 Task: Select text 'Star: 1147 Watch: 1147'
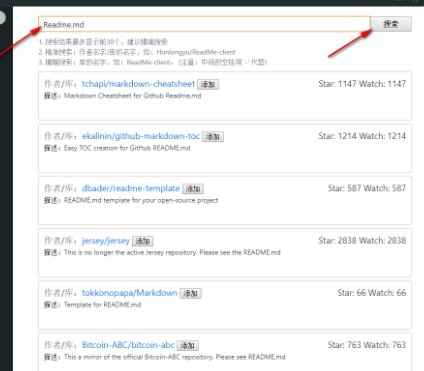(362, 84)
